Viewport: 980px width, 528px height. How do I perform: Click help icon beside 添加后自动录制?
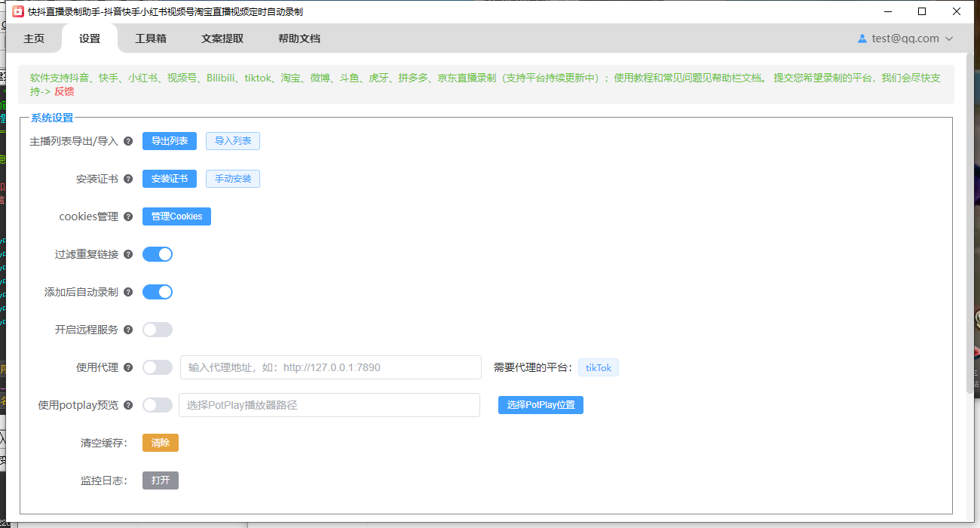[128, 292]
